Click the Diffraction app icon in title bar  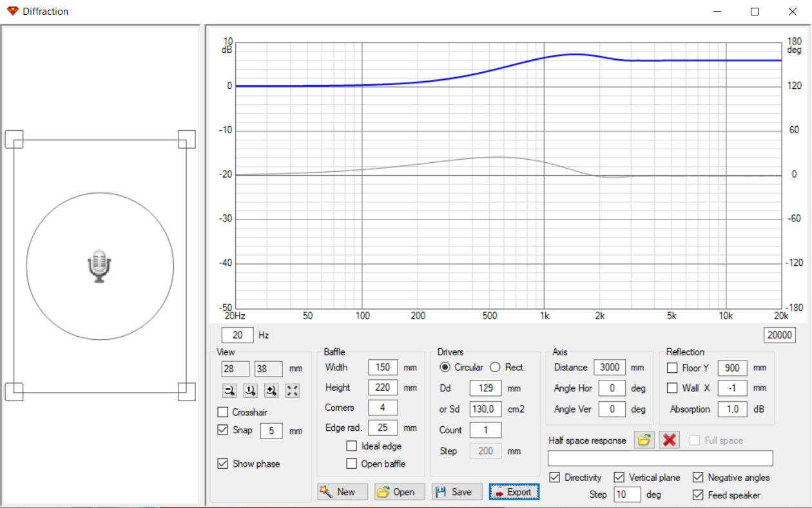coord(12,12)
